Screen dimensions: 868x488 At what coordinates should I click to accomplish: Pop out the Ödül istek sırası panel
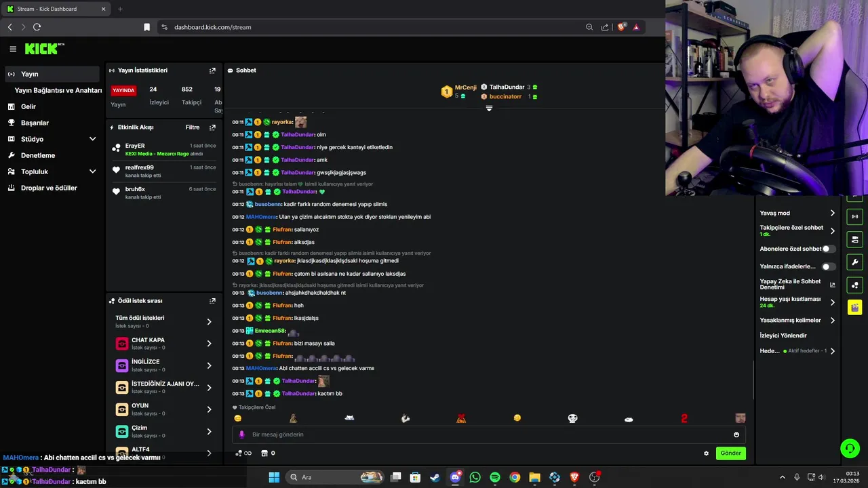coord(212,301)
